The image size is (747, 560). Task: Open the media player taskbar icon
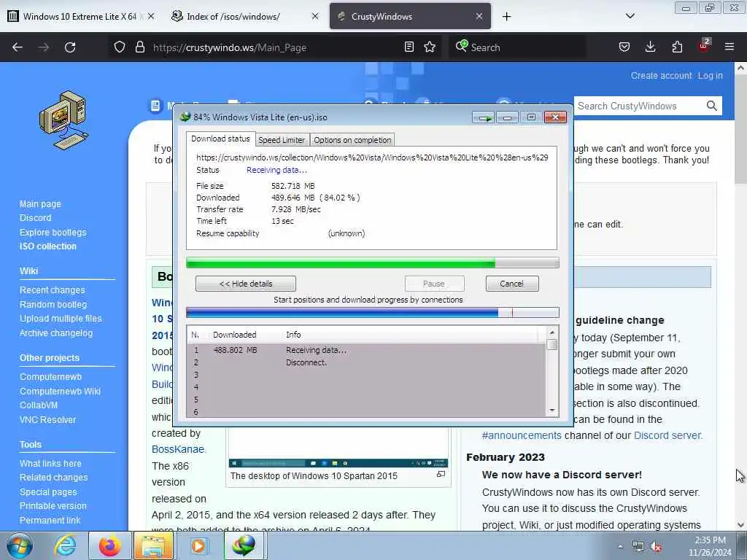click(198, 545)
